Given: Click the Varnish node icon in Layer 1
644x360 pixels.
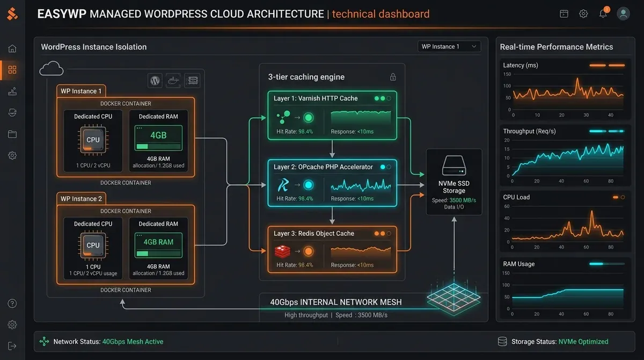Looking at the screenshot, I should 283,116.
